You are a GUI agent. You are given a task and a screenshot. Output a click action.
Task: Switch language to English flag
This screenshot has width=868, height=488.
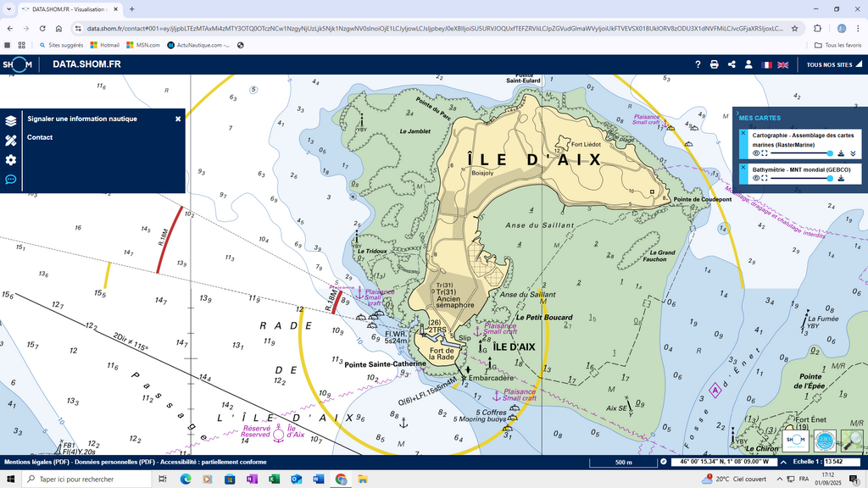click(x=782, y=64)
